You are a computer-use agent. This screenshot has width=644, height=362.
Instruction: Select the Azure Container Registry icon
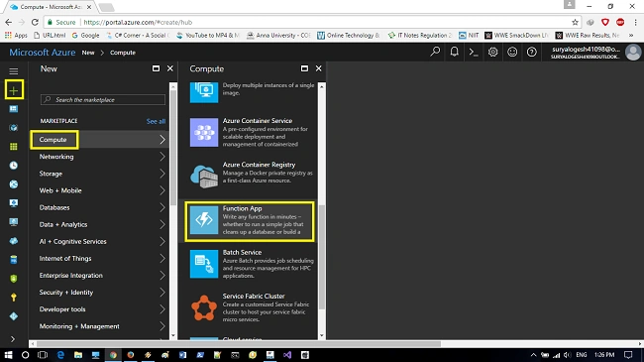204,177
